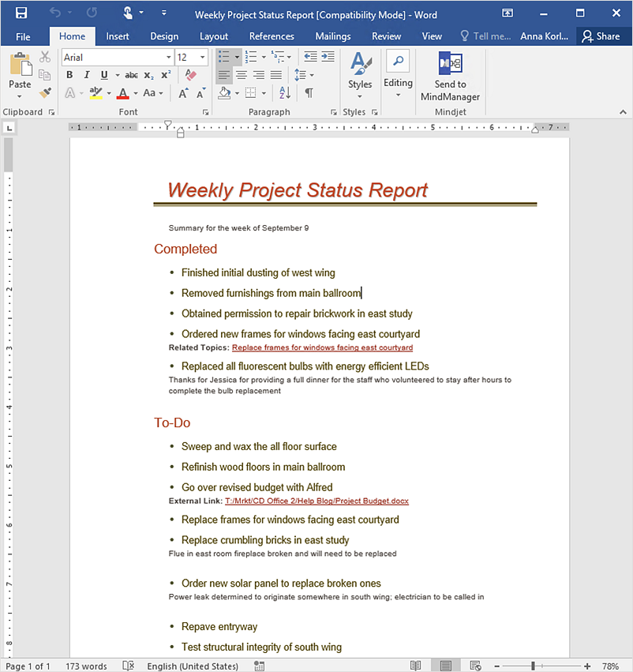Click the Share button

tap(601, 36)
